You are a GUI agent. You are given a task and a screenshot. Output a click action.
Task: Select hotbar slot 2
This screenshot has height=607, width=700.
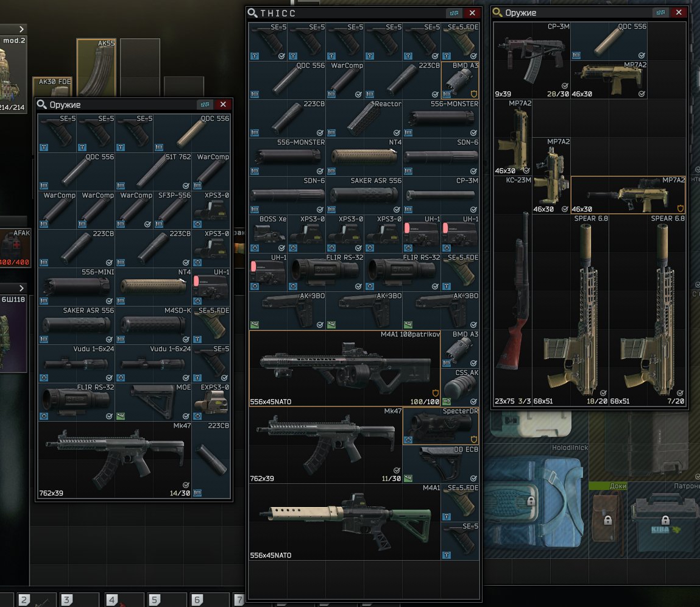click(37, 600)
